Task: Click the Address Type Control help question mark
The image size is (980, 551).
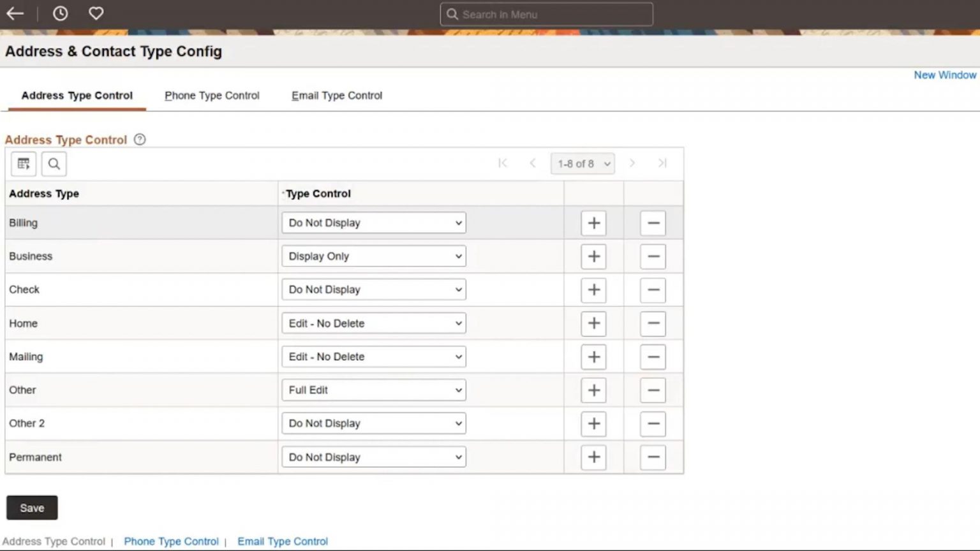Action: (x=139, y=139)
